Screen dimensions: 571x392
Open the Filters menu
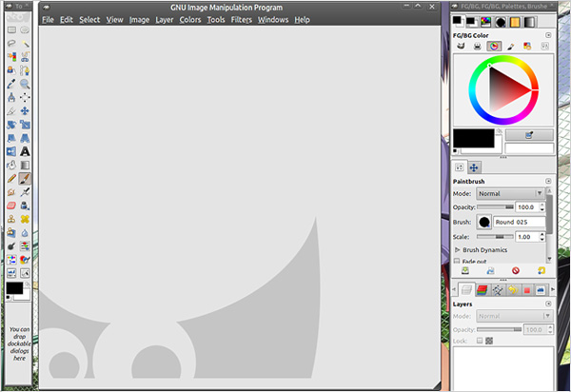click(242, 20)
